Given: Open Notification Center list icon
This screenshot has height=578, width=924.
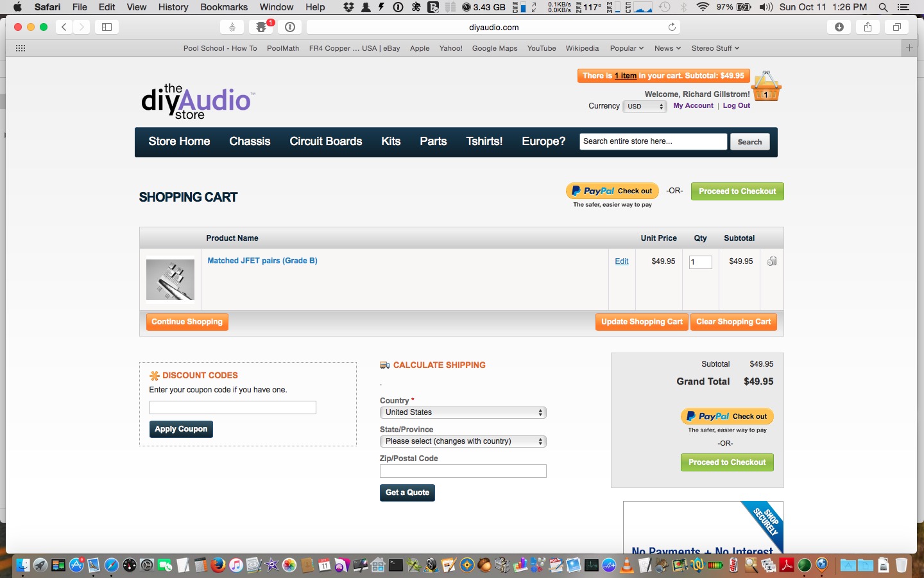Looking at the screenshot, I should point(903,7).
